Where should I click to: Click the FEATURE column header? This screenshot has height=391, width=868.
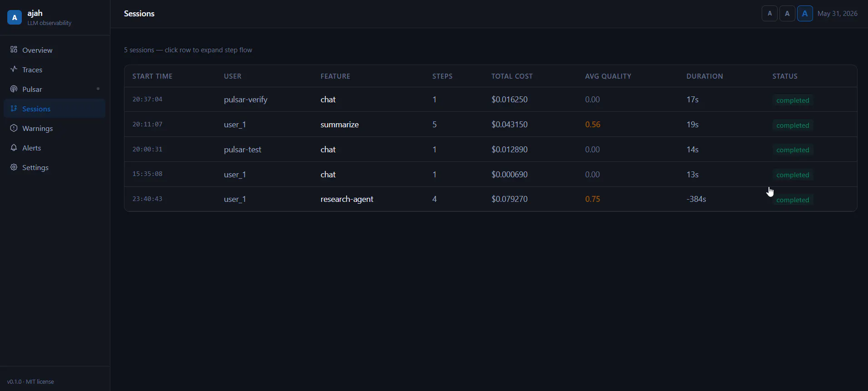(336, 76)
